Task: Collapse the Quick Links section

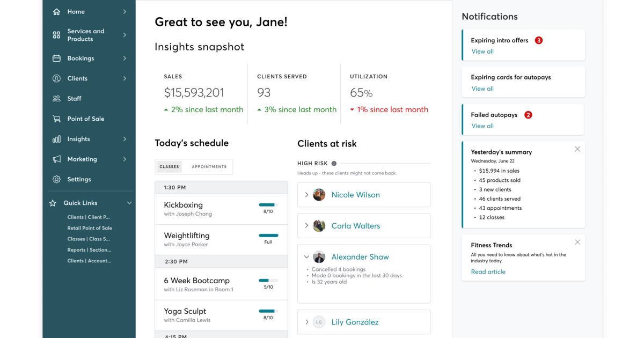Action: [129, 203]
